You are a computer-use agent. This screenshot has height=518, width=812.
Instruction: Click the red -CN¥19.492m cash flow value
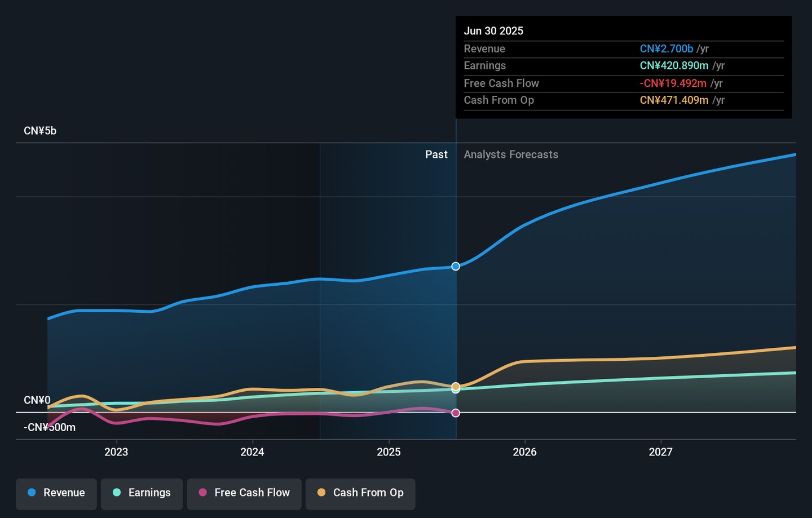673,83
